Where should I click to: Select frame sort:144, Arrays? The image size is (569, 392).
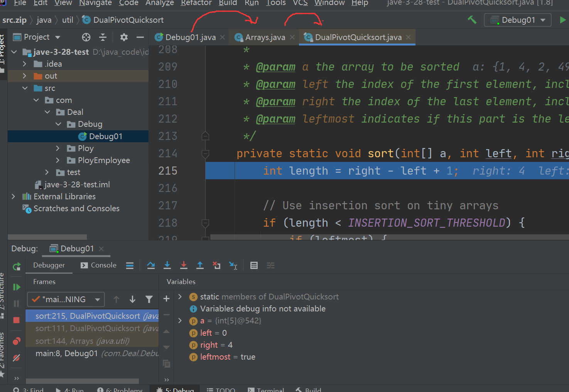point(92,341)
